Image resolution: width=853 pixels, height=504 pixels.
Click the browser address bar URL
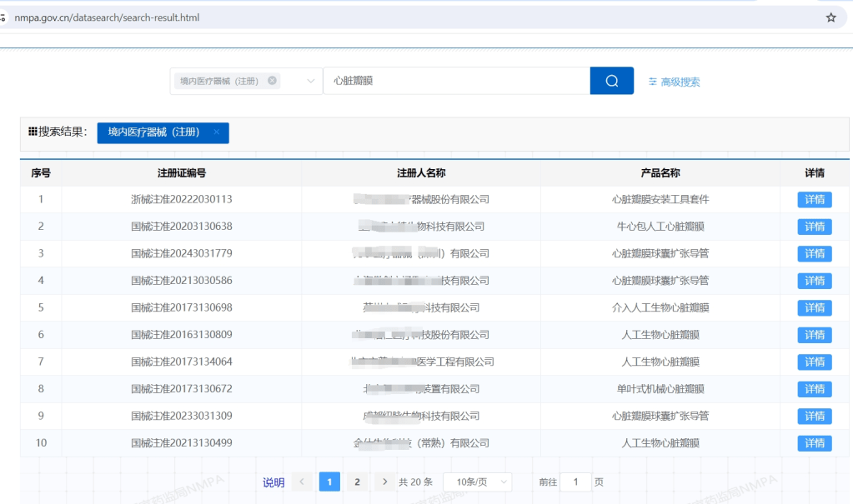point(107,17)
